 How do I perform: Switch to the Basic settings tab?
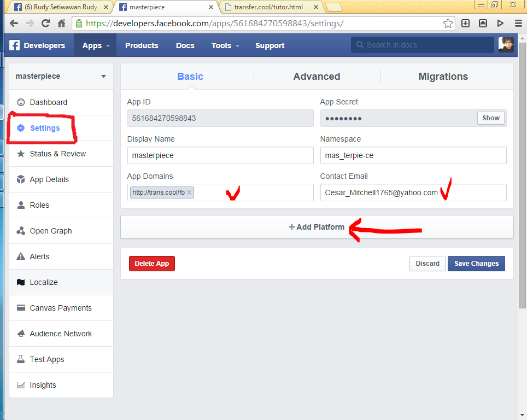[x=190, y=77]
